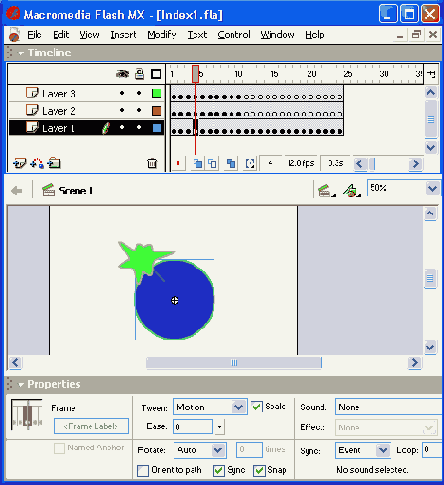Insert a layer folder
This screenshot has width=444, height=485.
point(54,163)
